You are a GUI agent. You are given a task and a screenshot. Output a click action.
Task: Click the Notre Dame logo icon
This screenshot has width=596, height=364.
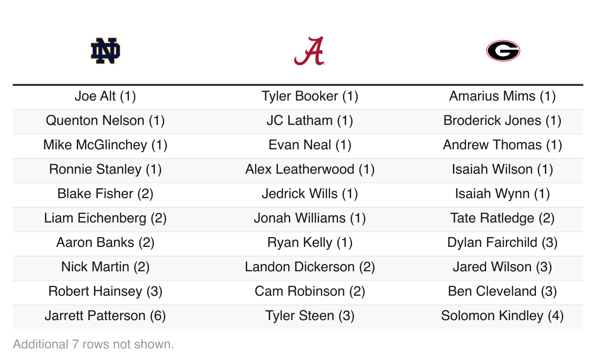[x=106, y=51]
